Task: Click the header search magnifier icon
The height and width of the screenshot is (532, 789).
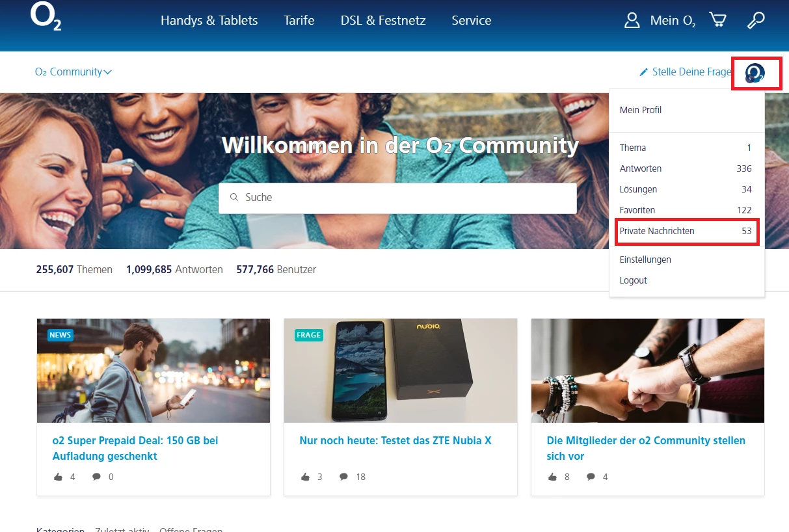Action: [755, 20]
